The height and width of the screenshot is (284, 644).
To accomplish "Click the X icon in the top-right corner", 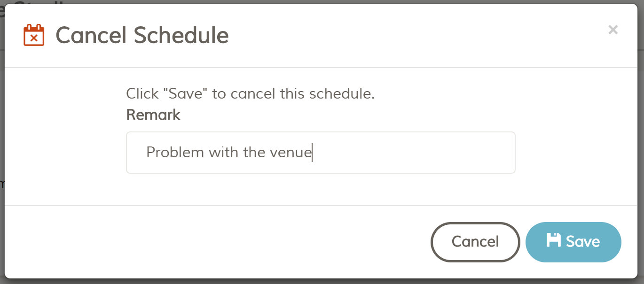I will [613, 30].
